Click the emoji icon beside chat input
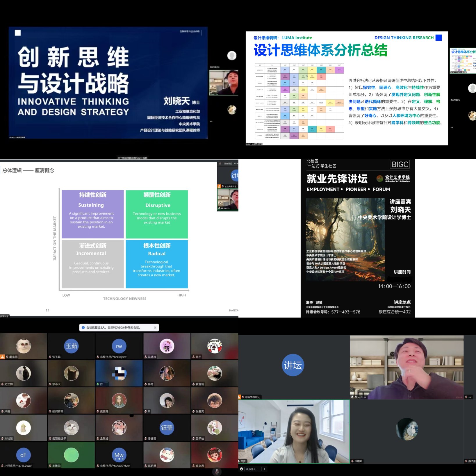Viewport: 476px width, 476px height. (x=241, y=469)
